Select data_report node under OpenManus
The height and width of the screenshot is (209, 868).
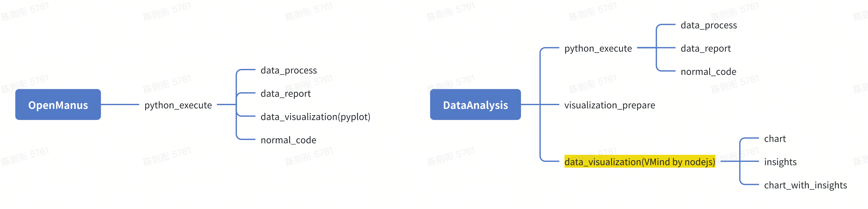pyautogui.click(x=286, y=94)
